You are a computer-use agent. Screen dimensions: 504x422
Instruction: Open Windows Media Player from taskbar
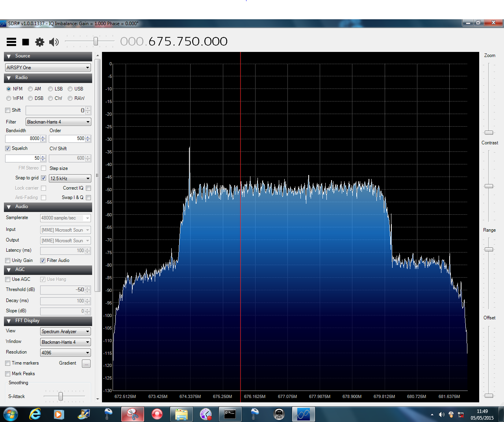click(x=59, y=414)
